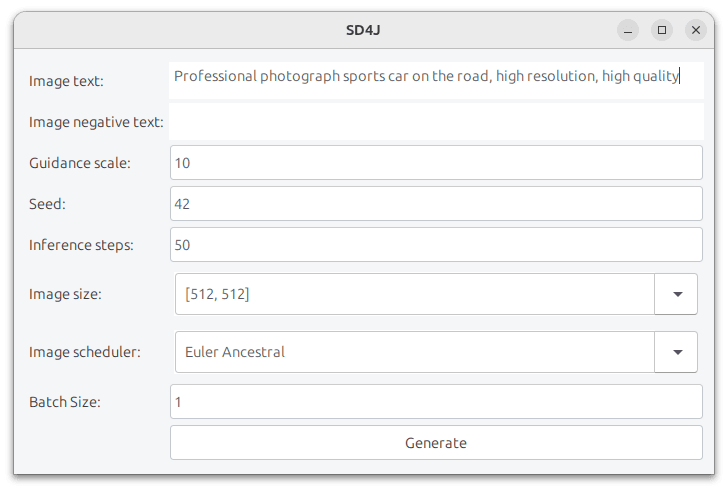
Task: Select the Seed value field
Action: 436,203
